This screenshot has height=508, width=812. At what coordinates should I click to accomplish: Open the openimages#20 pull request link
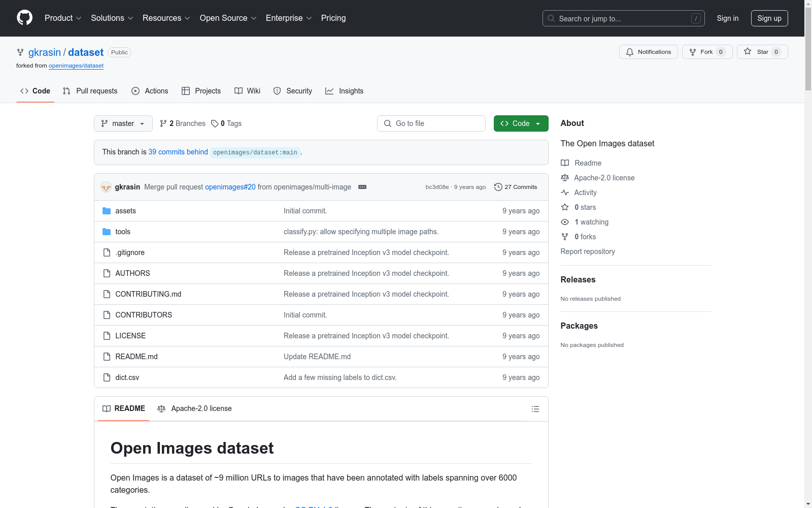click(x=230, y=187)
